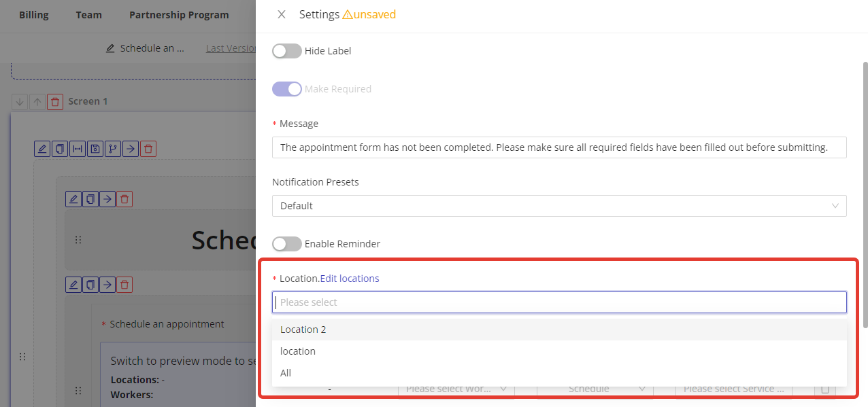Viewport: 868px width, 407px height.
Task: Close the Settings panel with X icon
Action: click(x=282, y=14)
